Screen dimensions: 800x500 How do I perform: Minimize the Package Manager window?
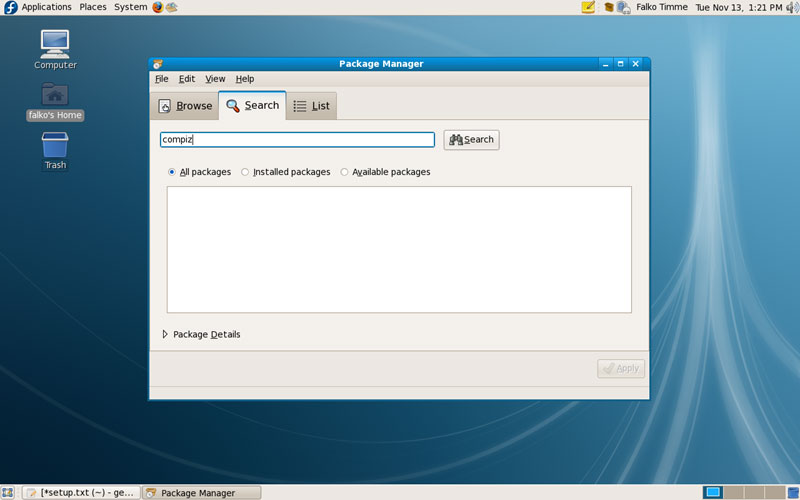pos(606,64)
